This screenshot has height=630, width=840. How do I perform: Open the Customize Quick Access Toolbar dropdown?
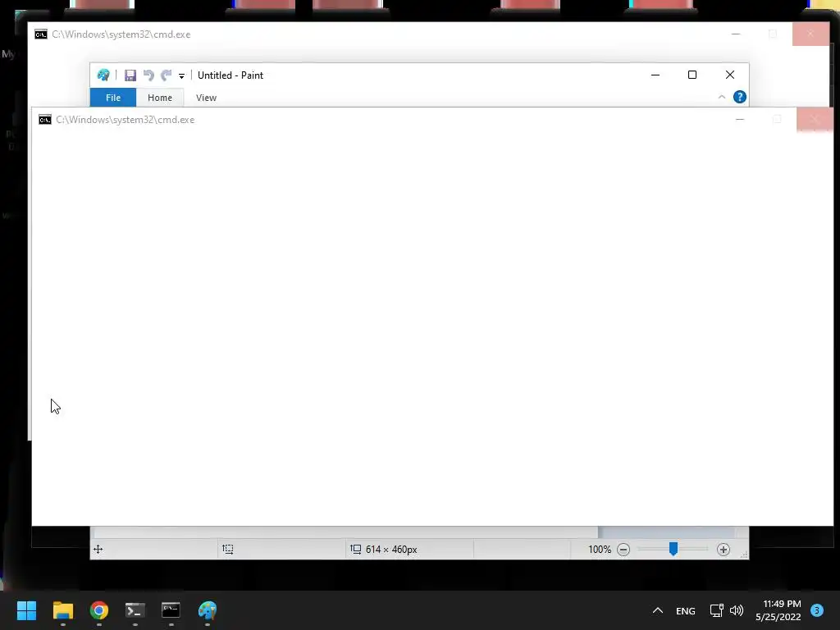[x=181, y=76]
